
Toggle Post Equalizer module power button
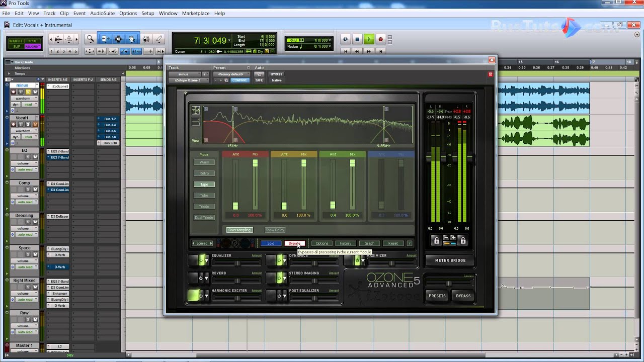(278, 295)
